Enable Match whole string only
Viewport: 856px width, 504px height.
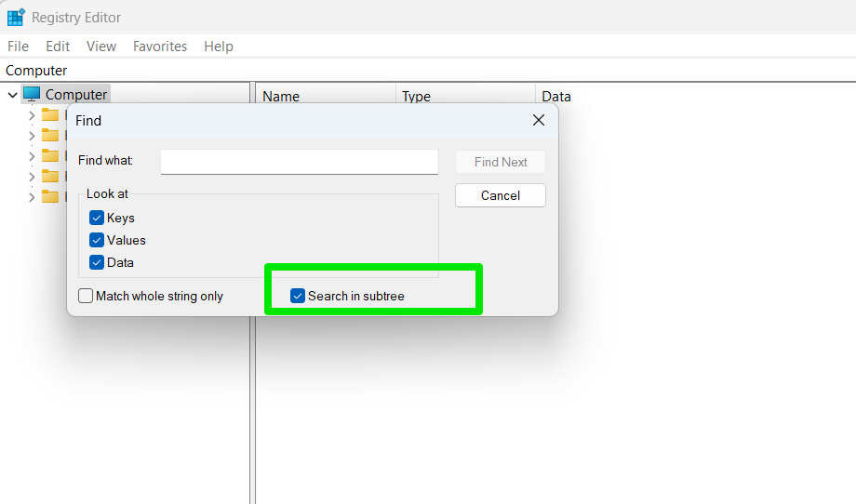86,297
